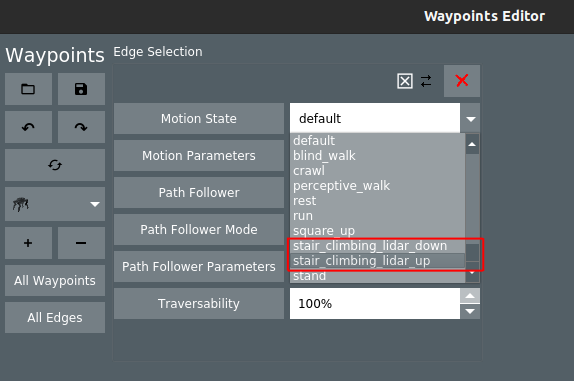Redo last waypoint edit
Image resolution: width=574 pixels, height=381 pixels.
pyautogui.click(x=81, y=127)
